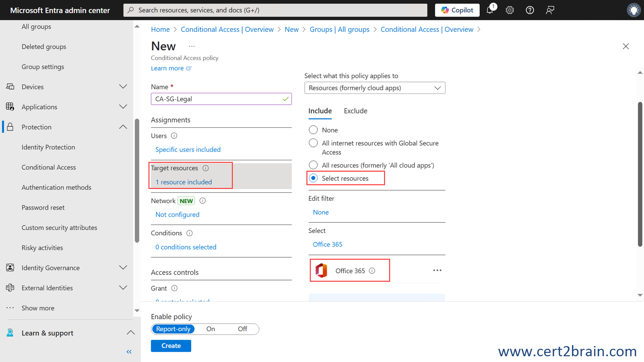This screenshot has width=644, height=362.
Task: Open the help question mark icon
Action: (x=530, y=10)
